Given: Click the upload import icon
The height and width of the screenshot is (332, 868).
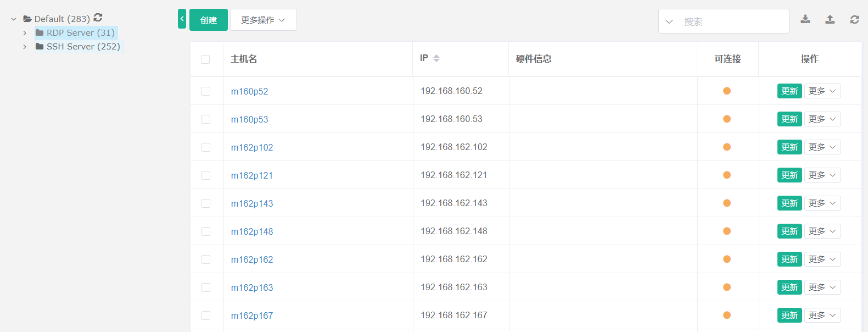Looking at the screenshot, I should pos(830,19).
